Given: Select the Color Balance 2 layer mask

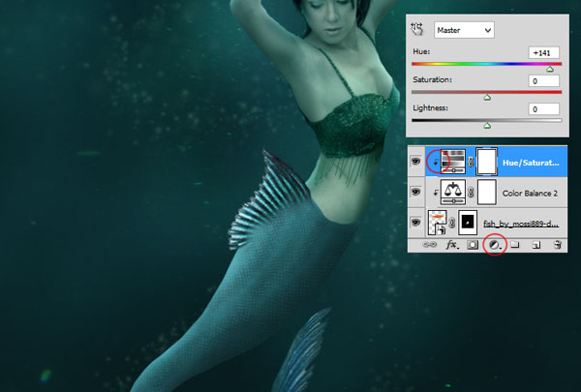Looking at the screenshot, I should pos(486,192).
